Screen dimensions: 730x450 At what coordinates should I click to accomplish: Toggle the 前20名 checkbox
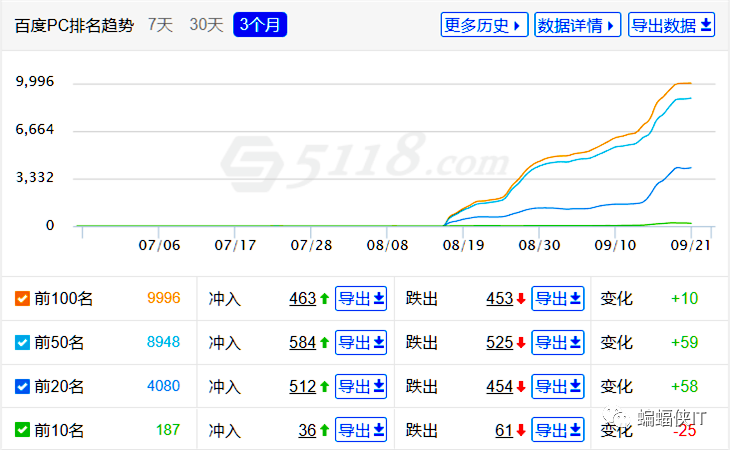pos(22,386)
